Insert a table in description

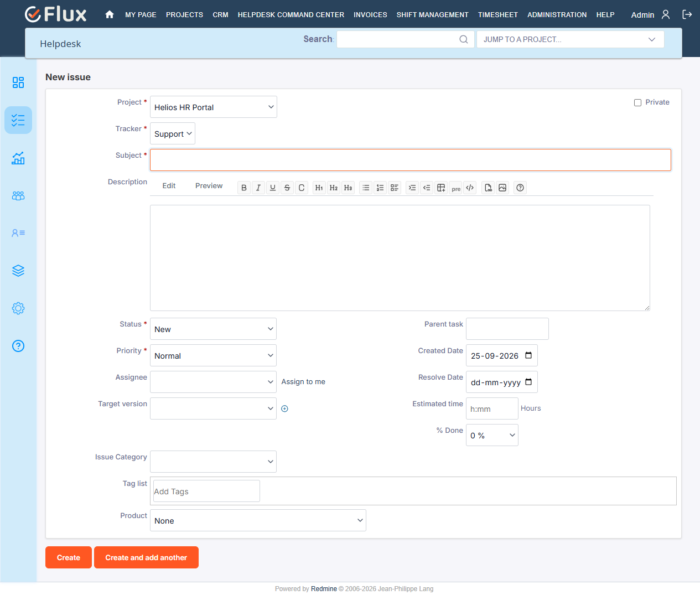click(441, 188)
